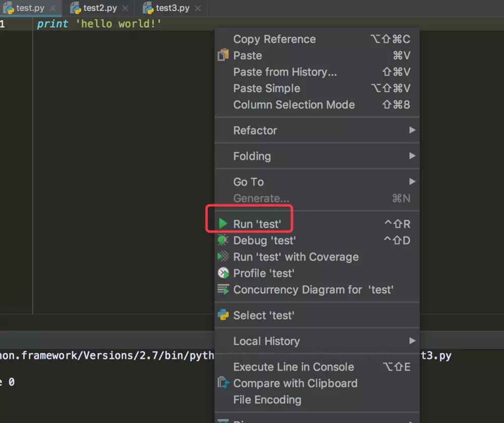Switch to the test2.py tab

[100, 8]
